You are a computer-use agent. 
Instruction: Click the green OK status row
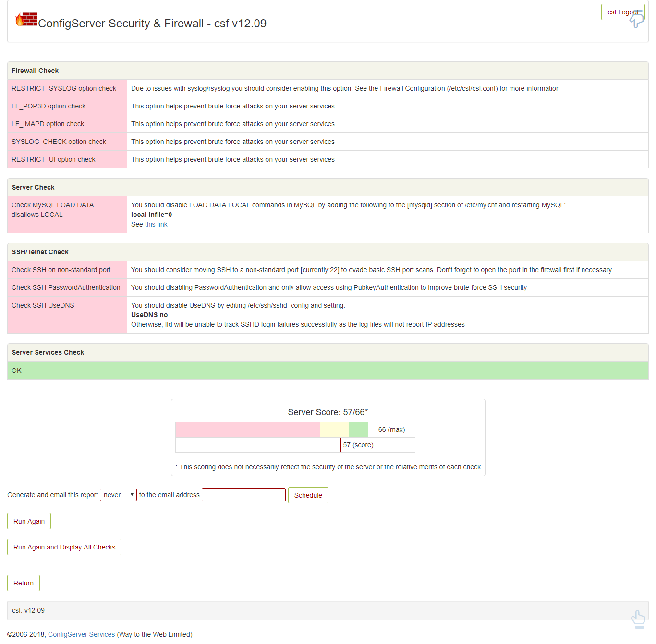pyautogui.click(x=328, y=370)
